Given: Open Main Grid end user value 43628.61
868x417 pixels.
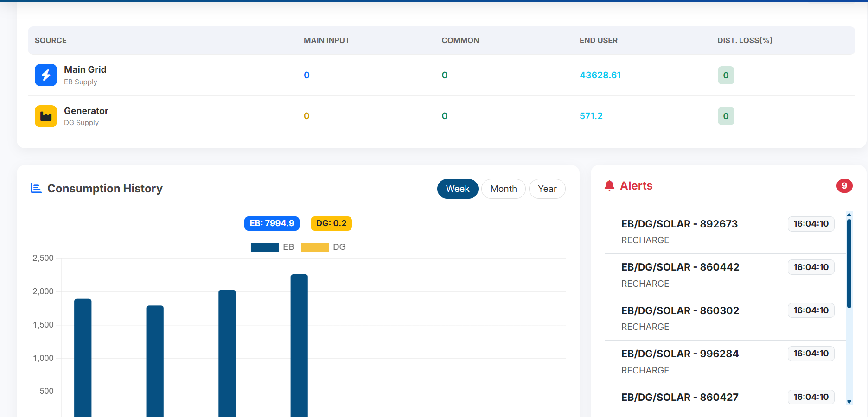Looking at the screenshot, I should tap(600, 75).
